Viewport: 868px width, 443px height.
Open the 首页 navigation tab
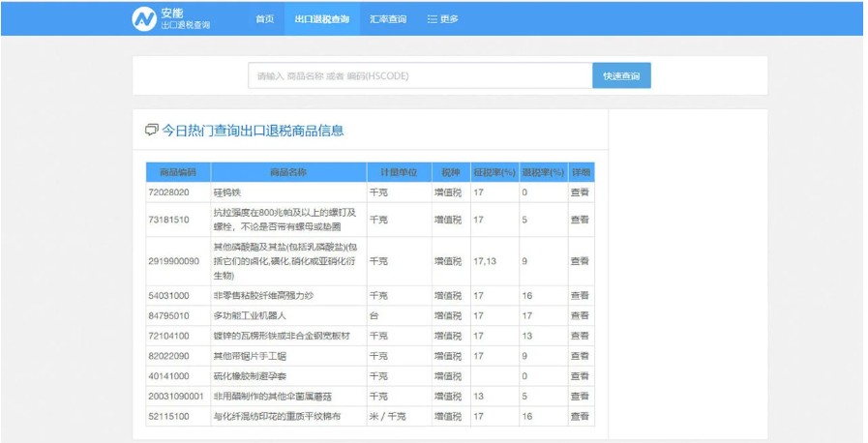(264, 18)
